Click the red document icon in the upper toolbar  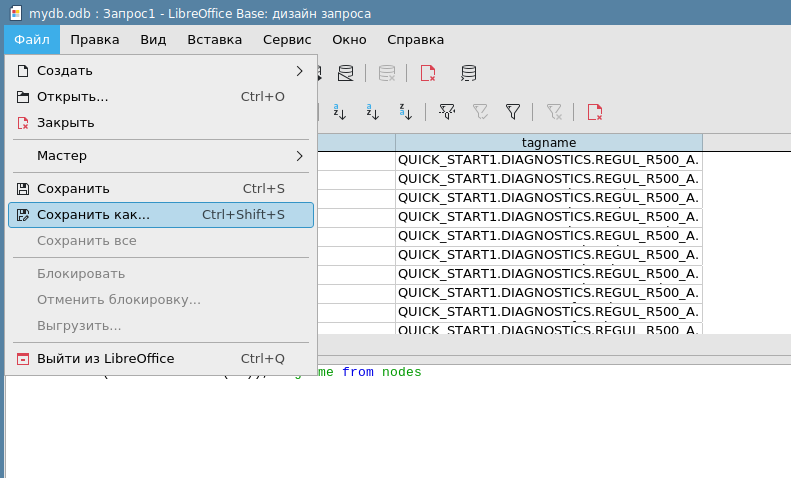(x=428, y=73)
